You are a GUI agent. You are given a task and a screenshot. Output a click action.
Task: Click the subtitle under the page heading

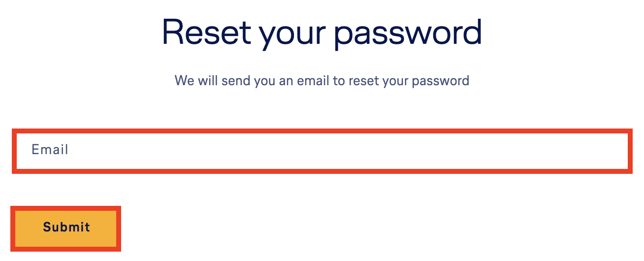pos(322,80)
